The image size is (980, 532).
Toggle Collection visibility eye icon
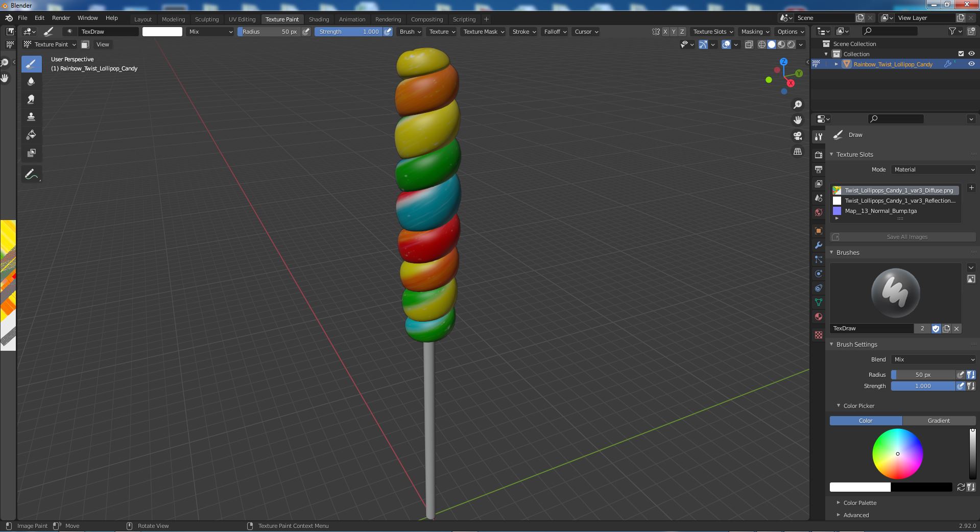point(971,54)
